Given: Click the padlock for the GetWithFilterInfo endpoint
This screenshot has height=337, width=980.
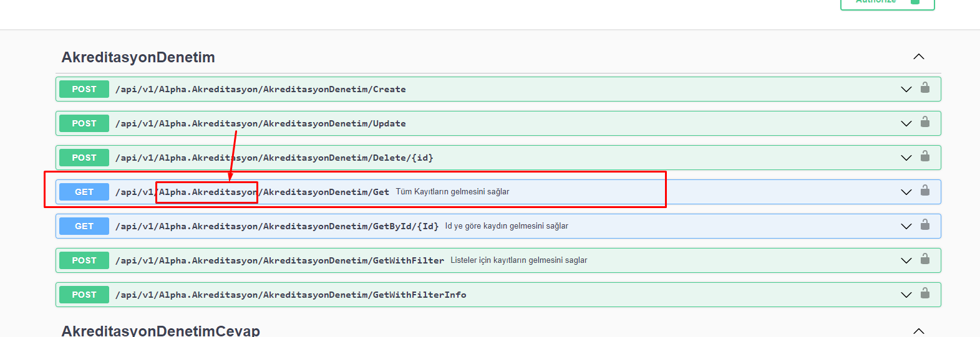Looking at the screenshot, I should [925, 293].
